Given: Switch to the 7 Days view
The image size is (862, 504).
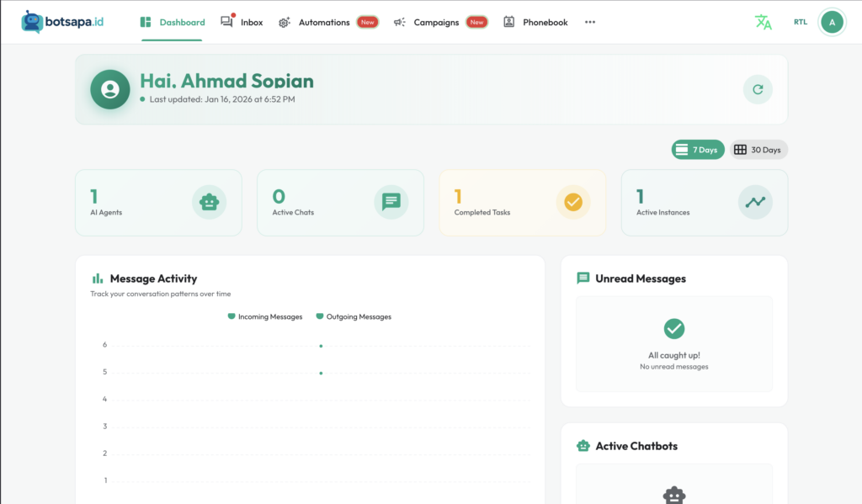Looking at the screenshot, I should [x=697, y=150].
